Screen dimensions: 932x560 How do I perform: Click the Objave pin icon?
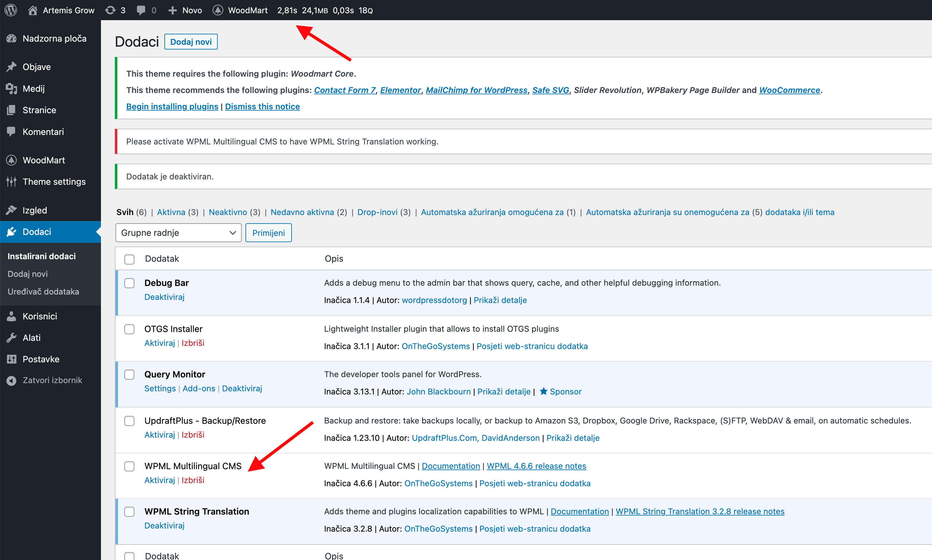[12, 67]
